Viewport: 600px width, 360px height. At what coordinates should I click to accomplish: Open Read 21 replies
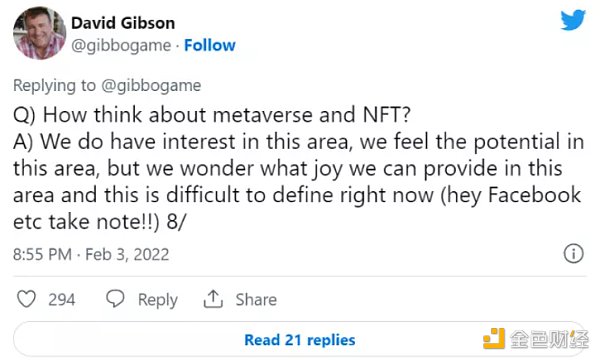click(x=300, y=340)
